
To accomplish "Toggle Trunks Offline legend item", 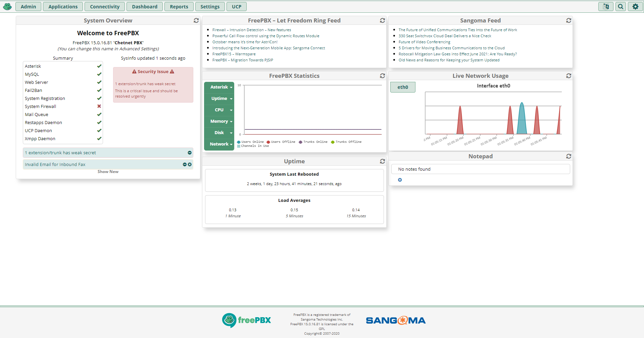I will [x=346, y=142].
